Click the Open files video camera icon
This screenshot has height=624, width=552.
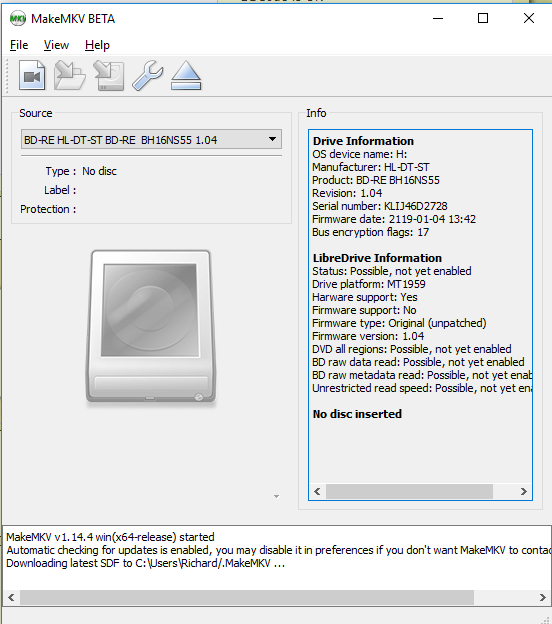point(32,75)
